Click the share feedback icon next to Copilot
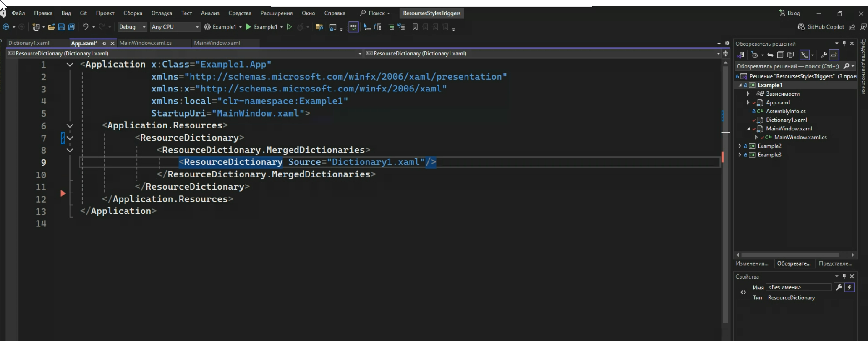Screen dimensions: 868x341 (x=852, y=27)
